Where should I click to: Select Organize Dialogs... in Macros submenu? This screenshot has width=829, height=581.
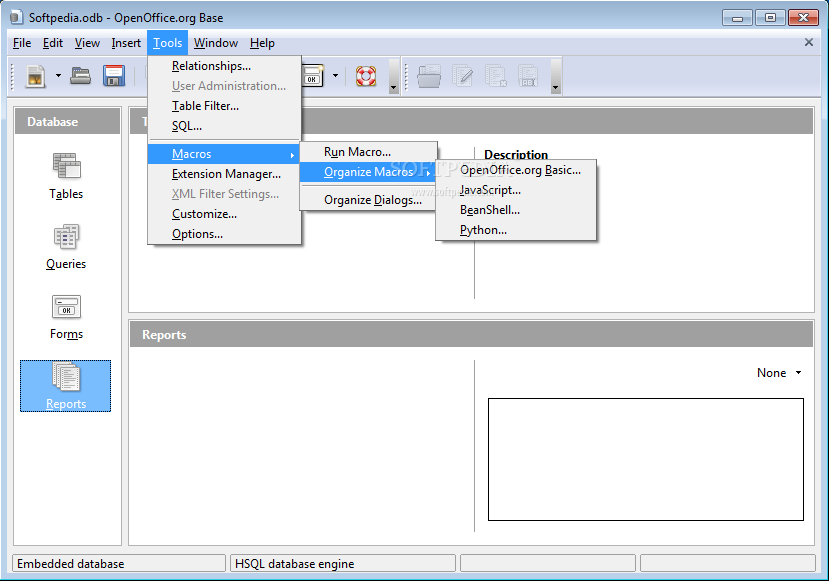(369, 200)
